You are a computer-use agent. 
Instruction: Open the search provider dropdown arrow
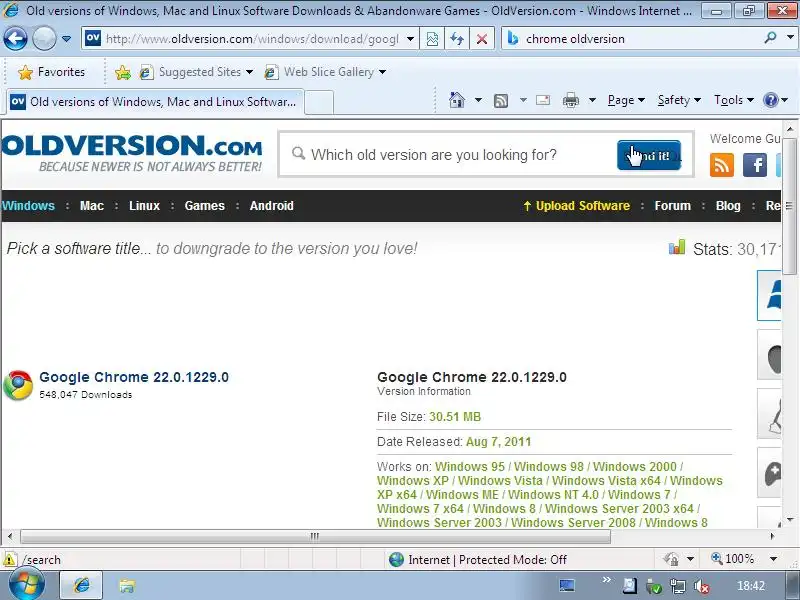point(790,38)
